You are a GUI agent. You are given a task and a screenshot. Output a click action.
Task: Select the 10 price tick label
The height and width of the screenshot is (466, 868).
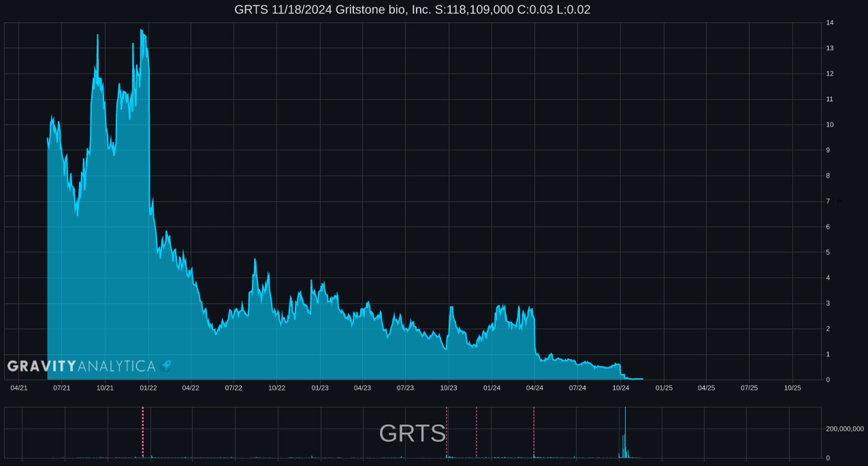click(x=830, y=124)
